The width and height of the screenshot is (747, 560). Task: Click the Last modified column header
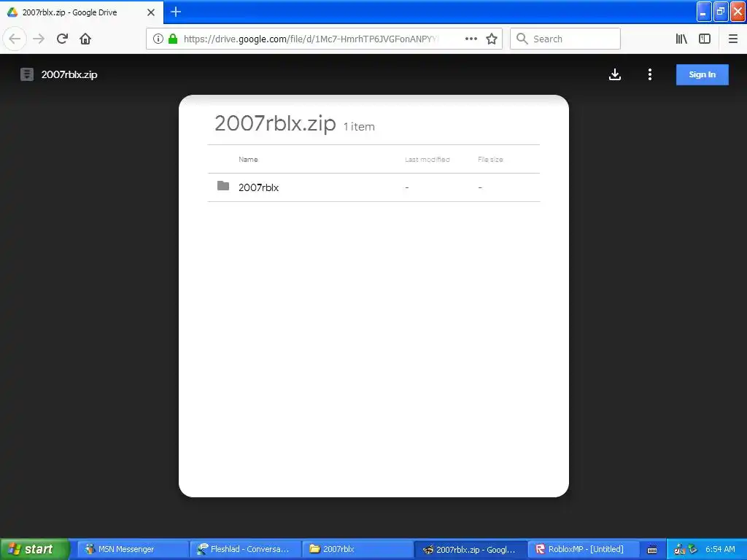click(427, 160)
